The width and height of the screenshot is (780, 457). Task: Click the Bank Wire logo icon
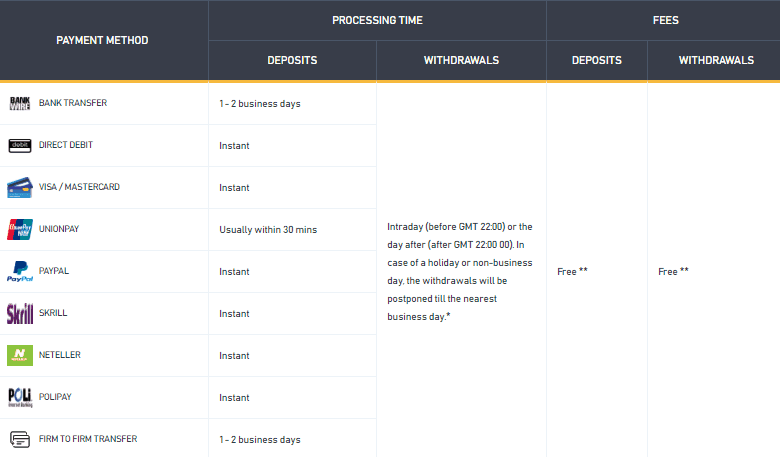point(20,103)
